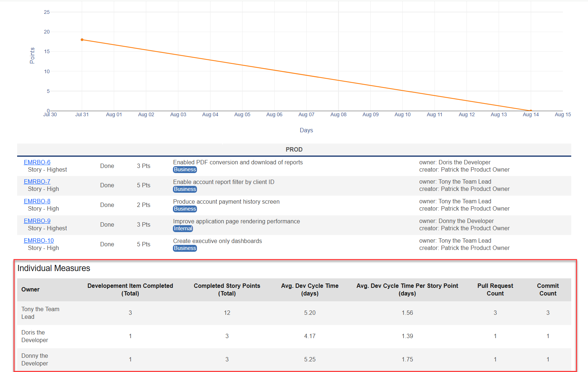588x372 pixels.
Task: Open the EMRBO-10 story link
Action: click(39, 240)
